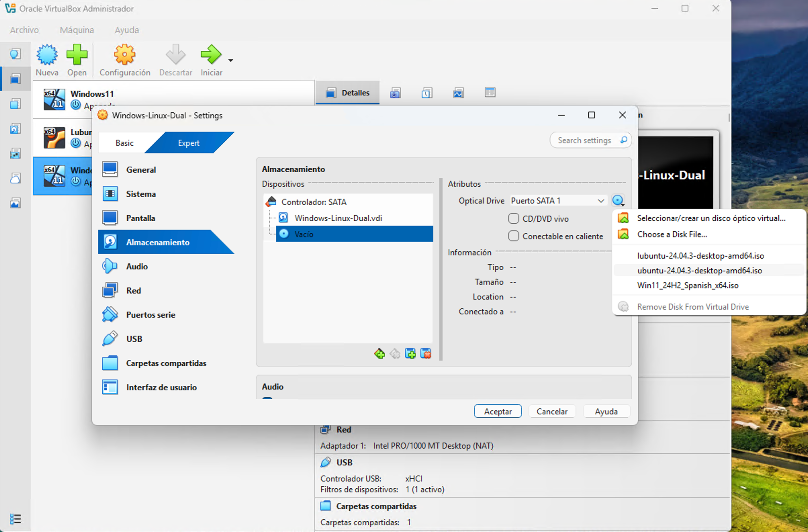The image size is (808, 532).
Task: Open Configuración gear in the main toolbar
Action: [125, 54]
